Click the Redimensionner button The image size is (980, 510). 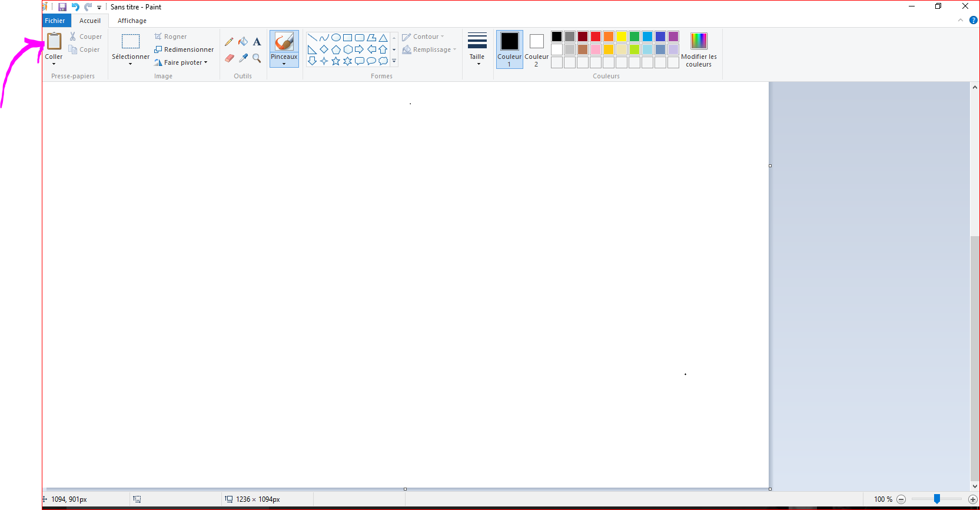point(184,49)
